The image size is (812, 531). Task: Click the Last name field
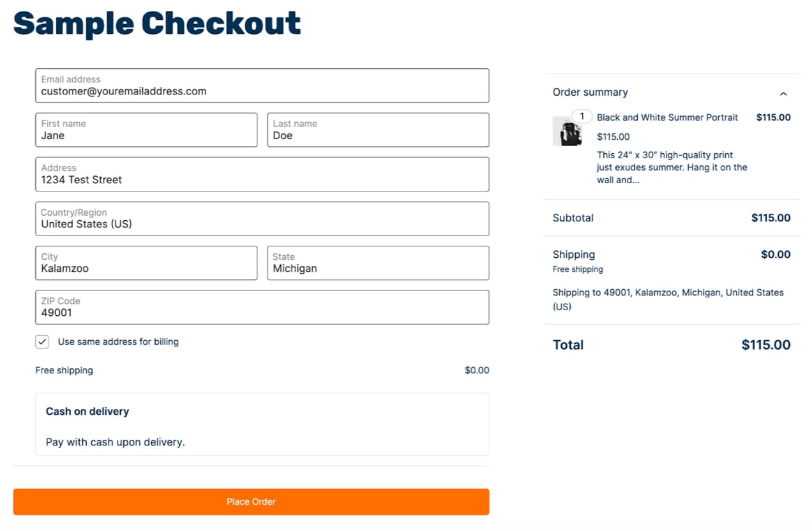pyautogui.click(x=377, y=135)
